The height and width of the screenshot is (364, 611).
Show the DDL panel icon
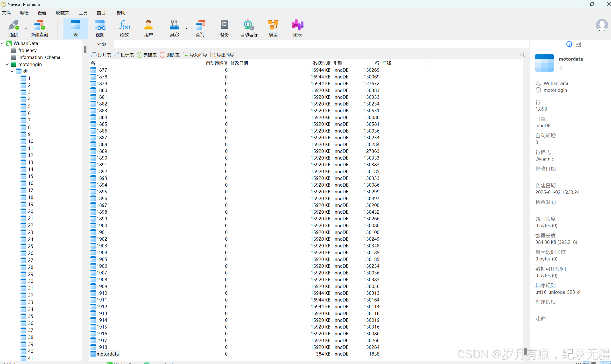click(578, 44)
